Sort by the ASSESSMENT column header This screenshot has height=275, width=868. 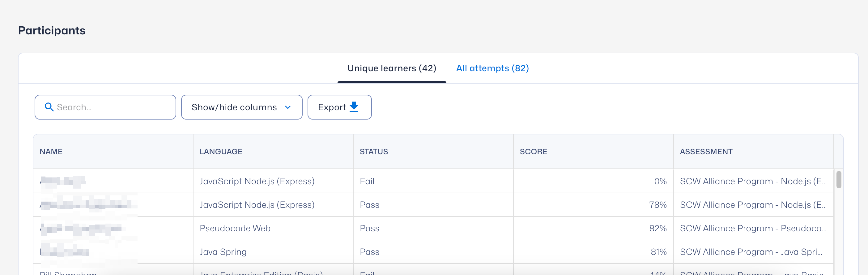(706, 151)
